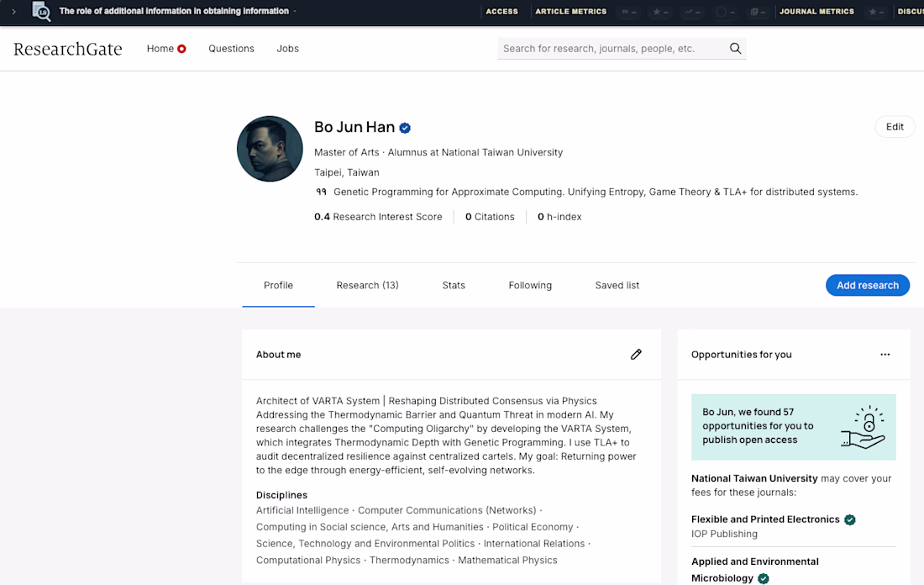Click bold 'National Taiwan University' in Opportunities card
Image resolution: width=924 pixels, height=585 pixels.
pyautogui.click(x=754, y=478)
